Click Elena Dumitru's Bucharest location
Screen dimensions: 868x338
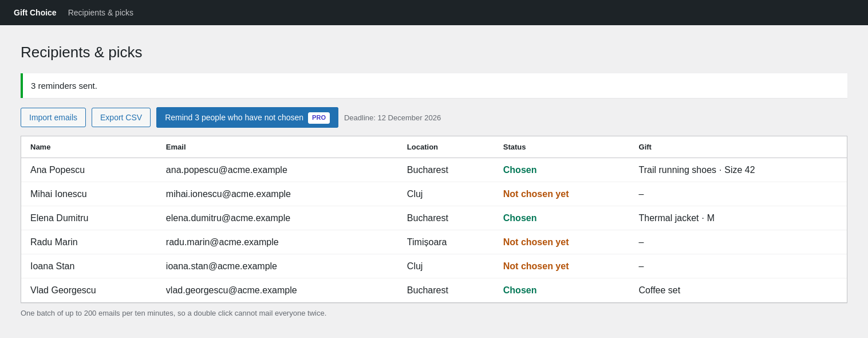(x=428, y=218)
